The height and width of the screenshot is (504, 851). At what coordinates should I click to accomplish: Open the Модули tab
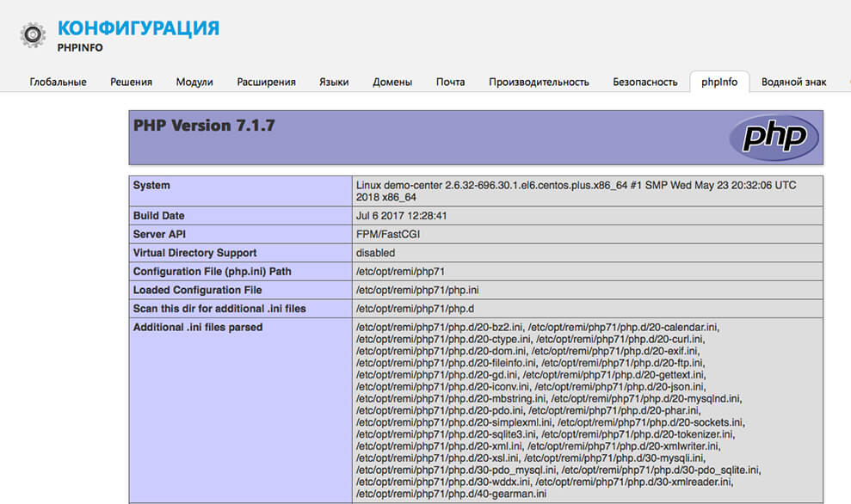pyautogui.click(x=194, y=82)
